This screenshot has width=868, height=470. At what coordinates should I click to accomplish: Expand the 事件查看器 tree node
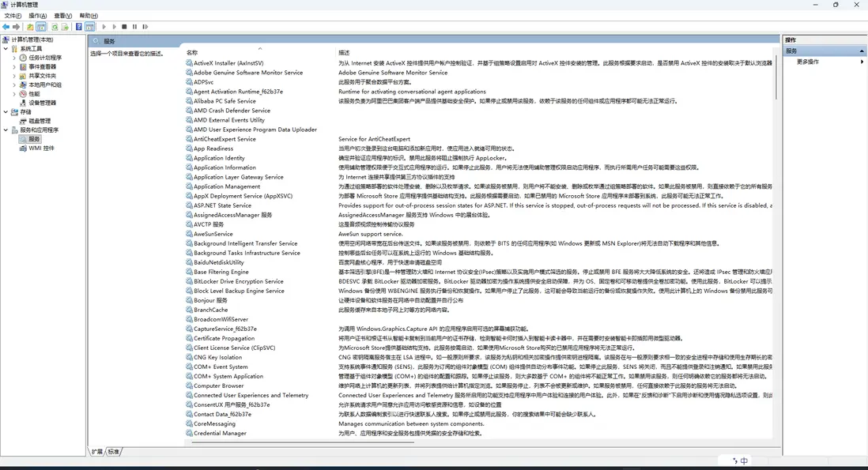14,66
